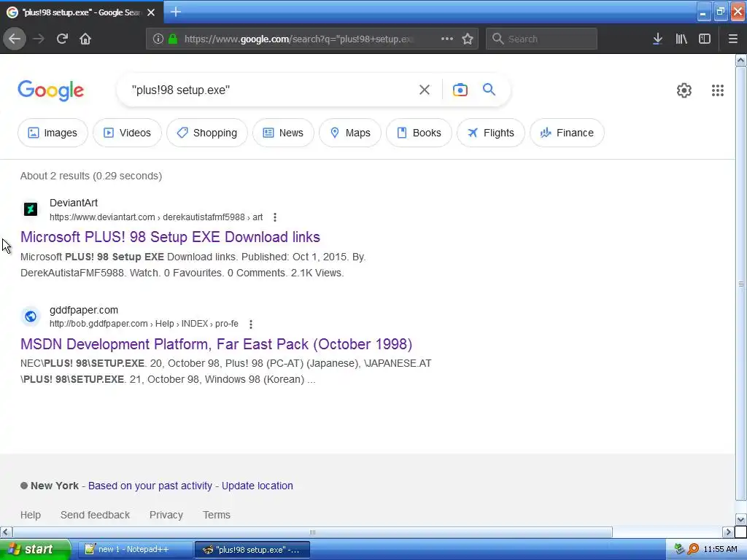Switch to Books results
The width and height of the screenshot is (747, 560).
(x=419, y=133)
